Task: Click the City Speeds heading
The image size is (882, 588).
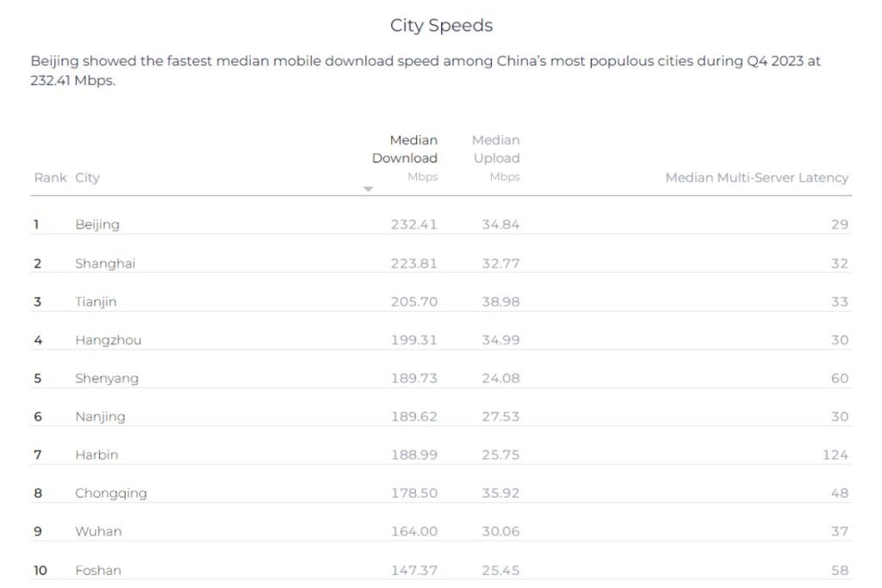Action: pyautogui.click(x=442, y=25)
